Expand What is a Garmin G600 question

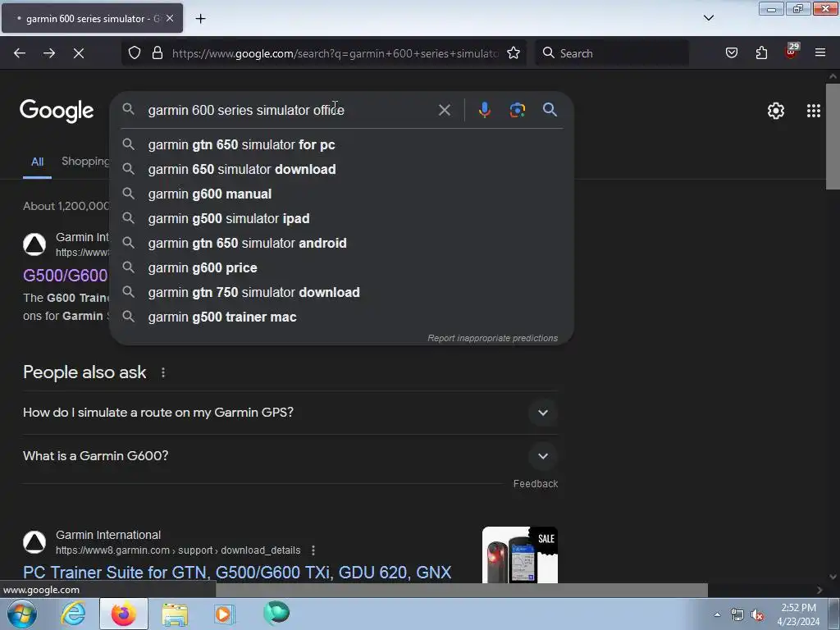point(290,456)
